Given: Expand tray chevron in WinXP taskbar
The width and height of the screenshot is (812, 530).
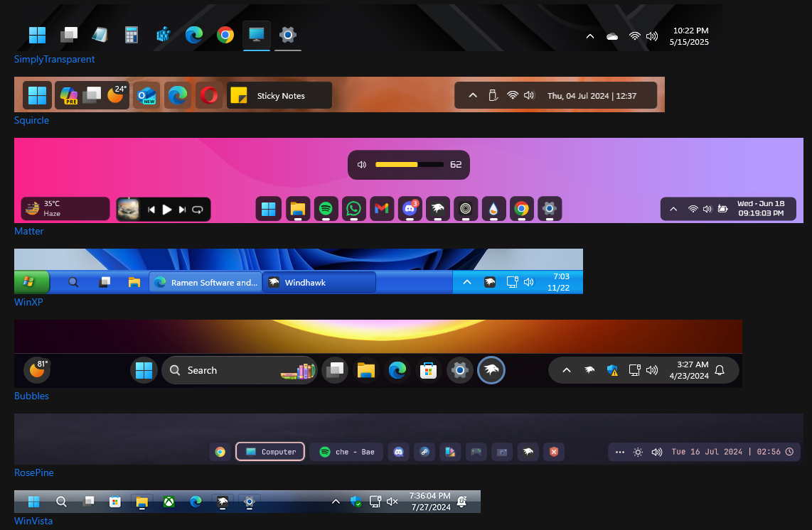Looking at the screenshot, I should coord(466,282).
